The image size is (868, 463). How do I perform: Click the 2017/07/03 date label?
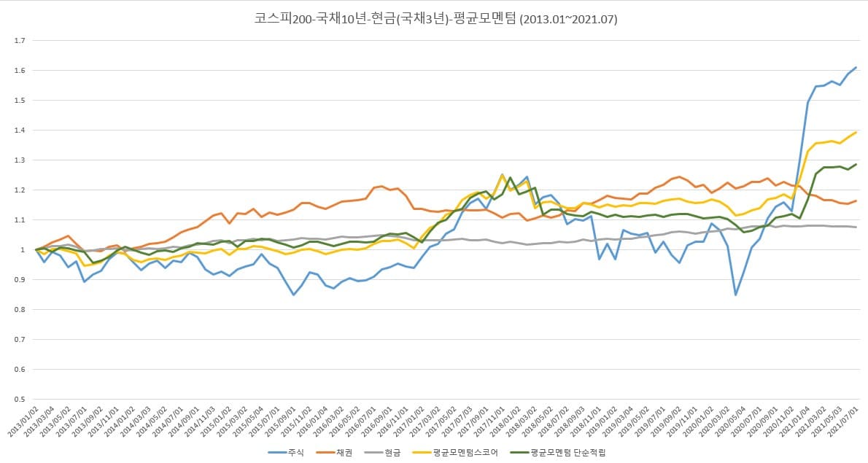click(457, 421)
